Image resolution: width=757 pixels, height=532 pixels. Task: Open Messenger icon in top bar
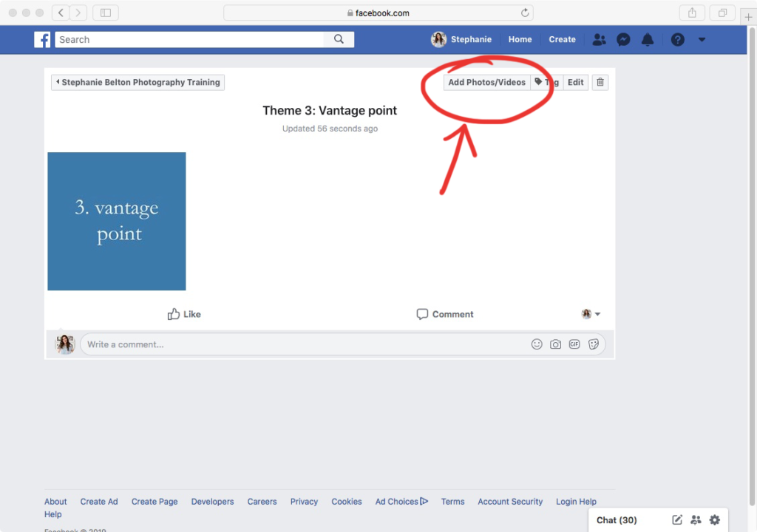[623, 40]
